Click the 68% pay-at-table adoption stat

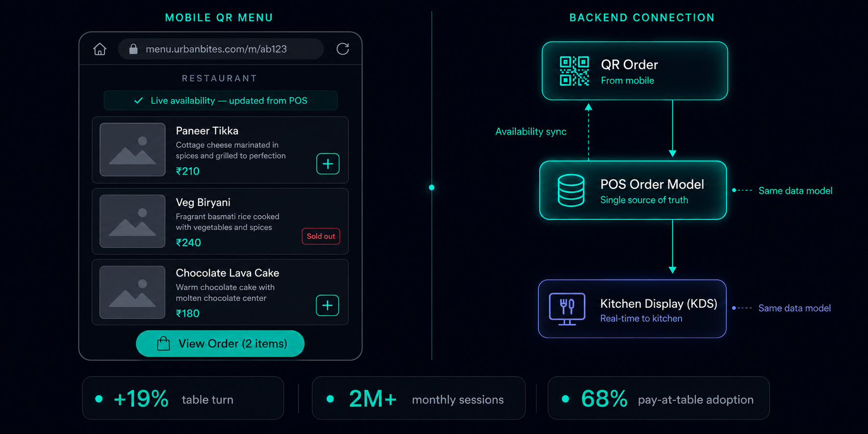[x=659, y=398]
